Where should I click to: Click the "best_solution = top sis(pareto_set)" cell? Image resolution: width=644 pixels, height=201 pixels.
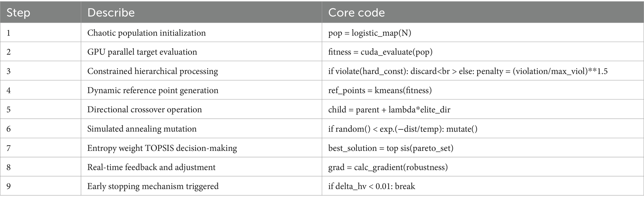coord(391,148)
